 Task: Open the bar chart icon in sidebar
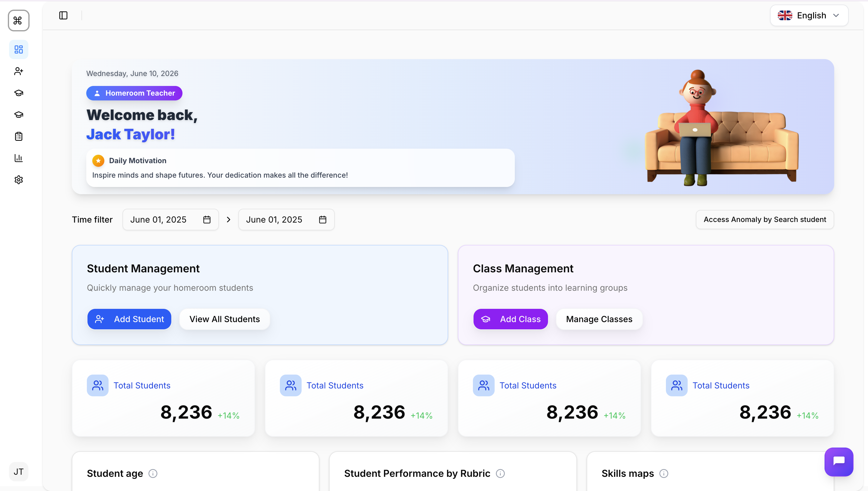18,158
